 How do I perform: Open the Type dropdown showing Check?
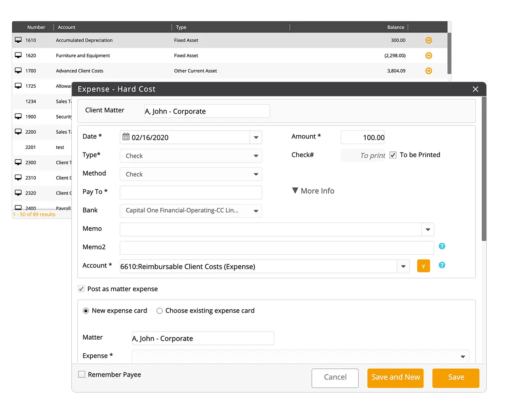point(191,156)
